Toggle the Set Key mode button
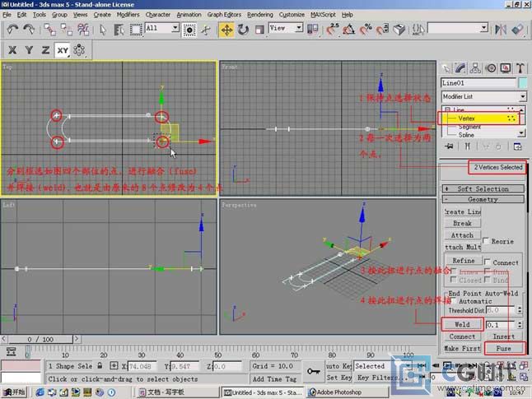532x399 pixels. [339, 378]
